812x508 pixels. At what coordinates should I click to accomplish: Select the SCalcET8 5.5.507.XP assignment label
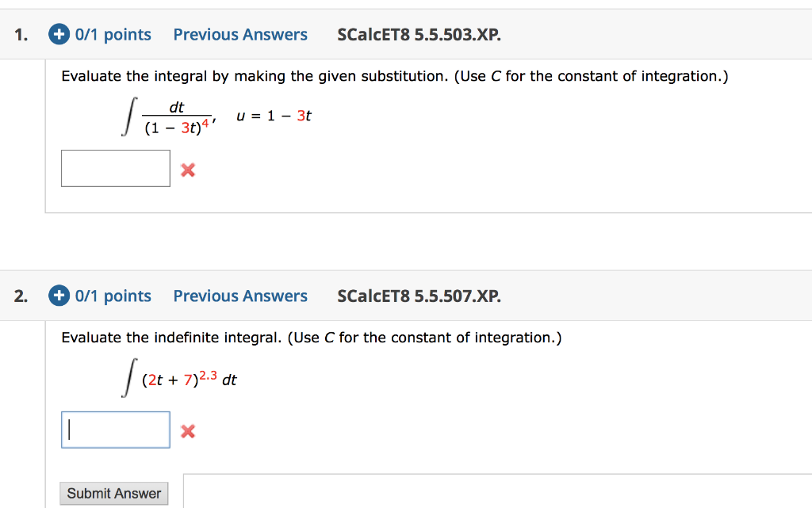click(419, 296)
